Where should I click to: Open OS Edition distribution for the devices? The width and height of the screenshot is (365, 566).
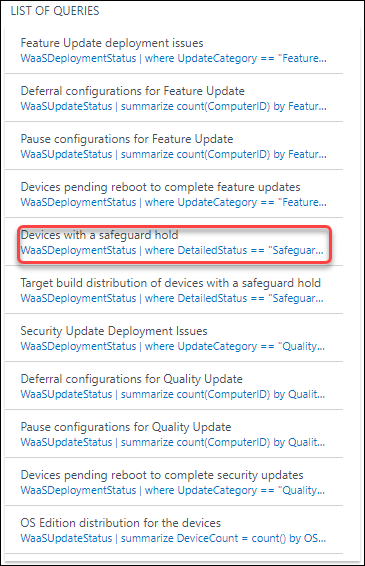coord(121,523)
